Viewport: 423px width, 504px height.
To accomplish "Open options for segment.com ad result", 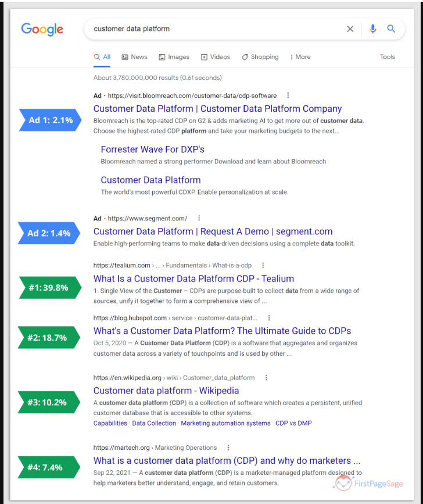I will click(199, 218).
